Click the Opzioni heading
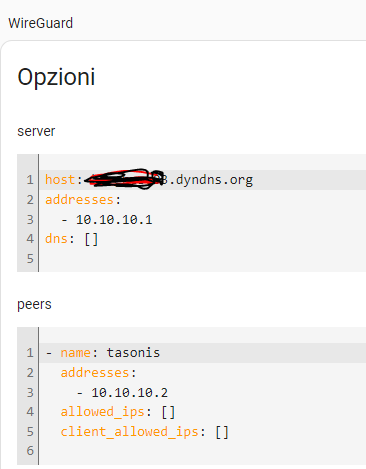Viewport: 366px width, 469px height. [x=56, y=77]
